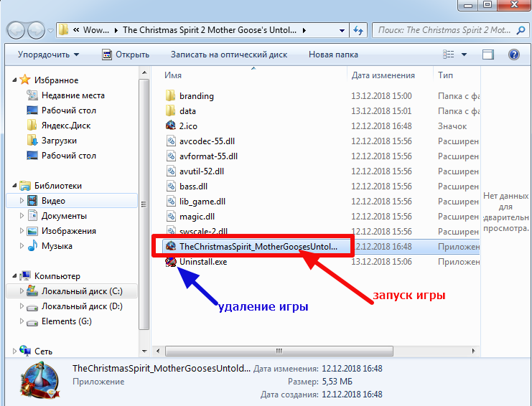Click the navigation pane vertical scrollbar
The image size is (532, 406).
tap(144, 204)
